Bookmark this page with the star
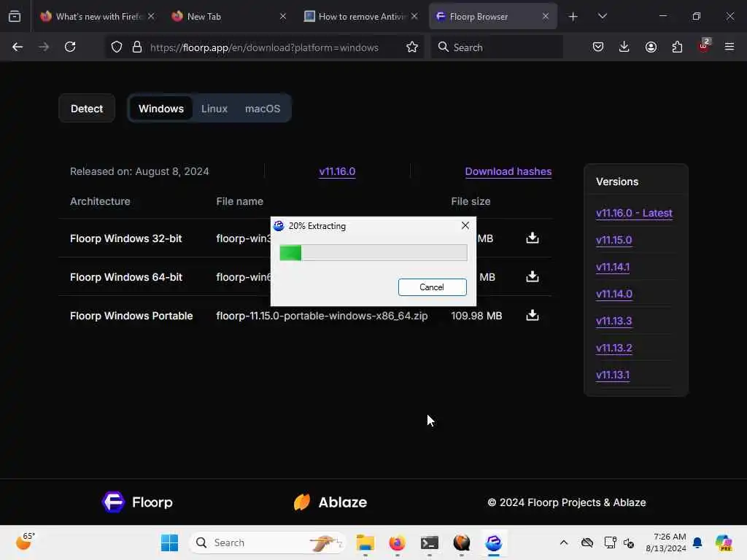 click(412, 47)
